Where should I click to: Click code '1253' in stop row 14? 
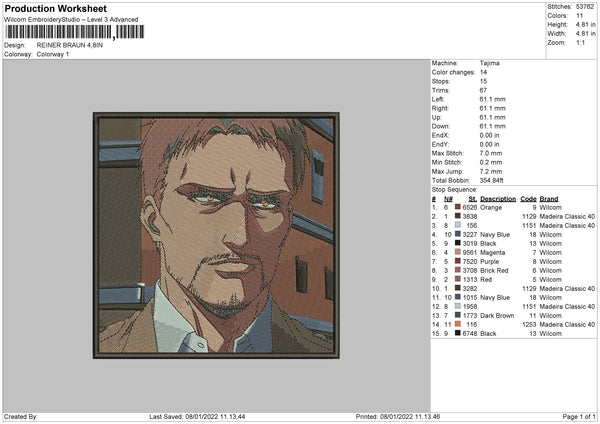pos(529,324)
